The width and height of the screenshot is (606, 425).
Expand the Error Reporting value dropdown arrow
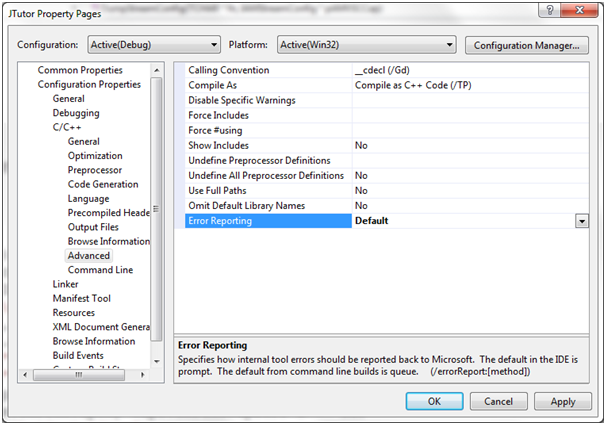582,221
